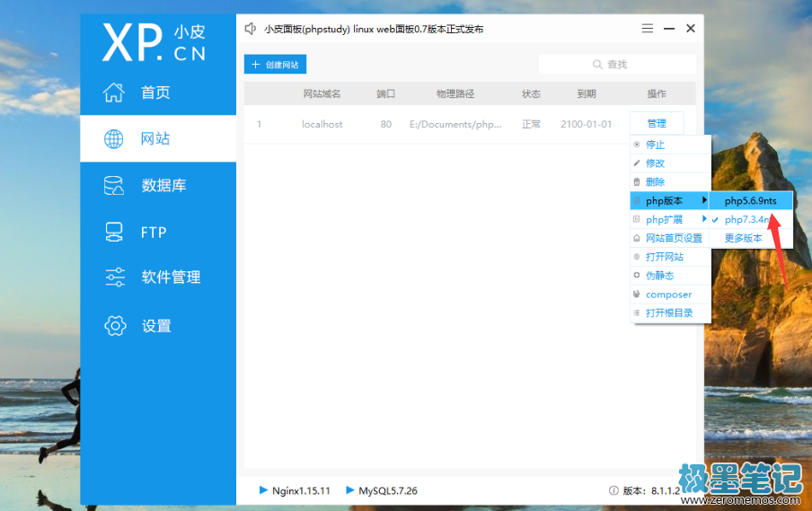Click the 查找 search field
Screen dimensions: 812x511
click(x=616, y=65)
